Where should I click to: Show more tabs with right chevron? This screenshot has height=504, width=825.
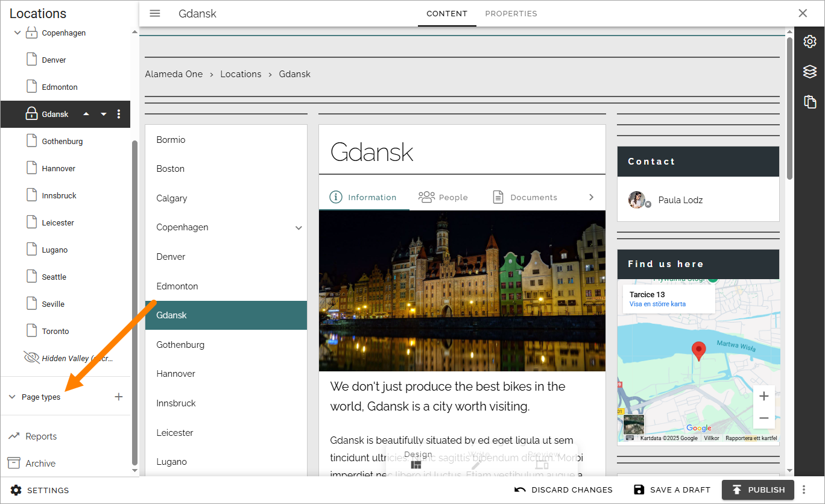click(591, 197)
